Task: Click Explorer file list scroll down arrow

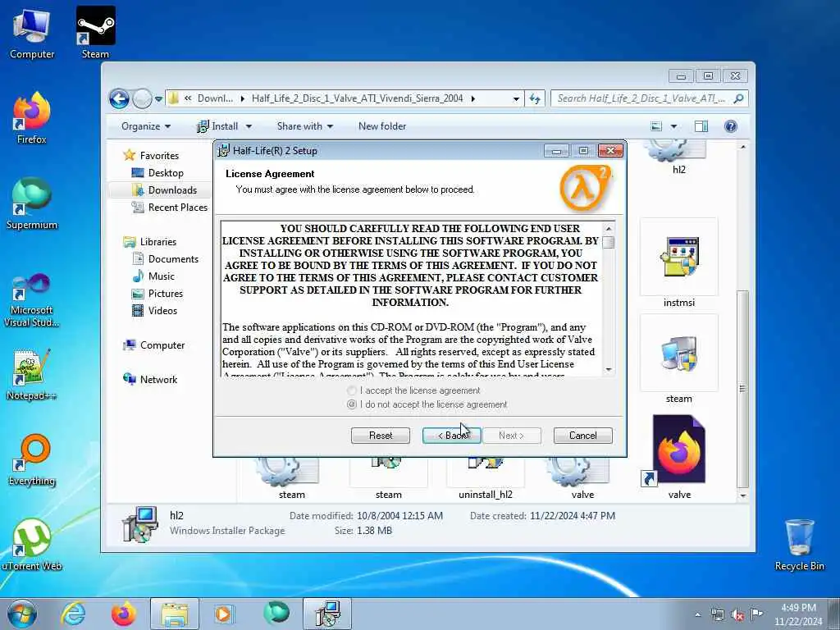Action: pyautogui.click(x=742, y=495)
